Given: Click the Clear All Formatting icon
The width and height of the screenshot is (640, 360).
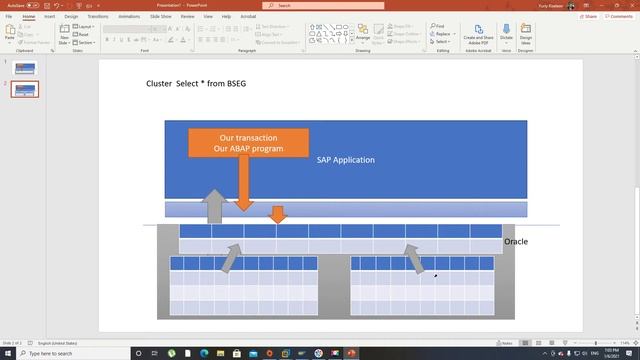Looking at the screenshot, I should tap(187, 29).
